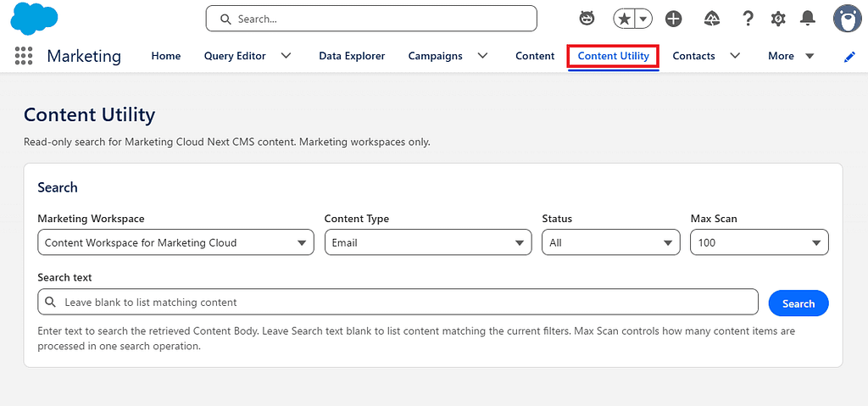Switch to the Data Explorer tab
The height and width of the screenshot is (406, 868).
[x=352, y=56]
